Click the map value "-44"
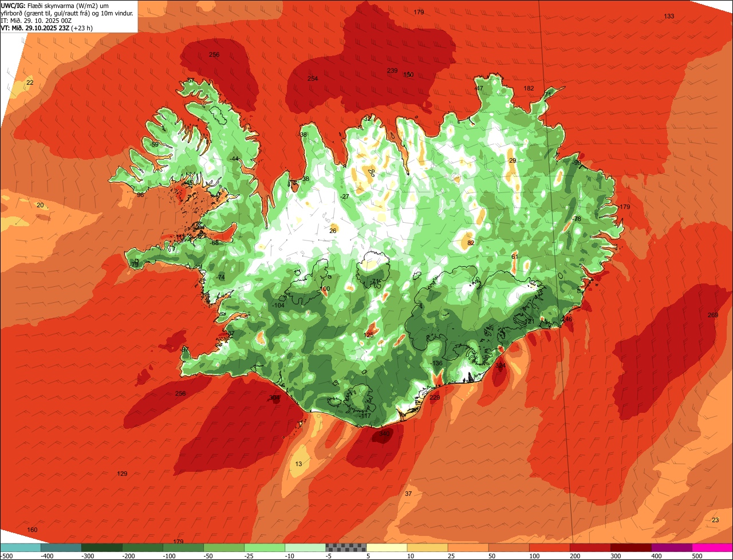Image resolution: width=733 pixels, height=560 pixels. click(x=234, y=159)
